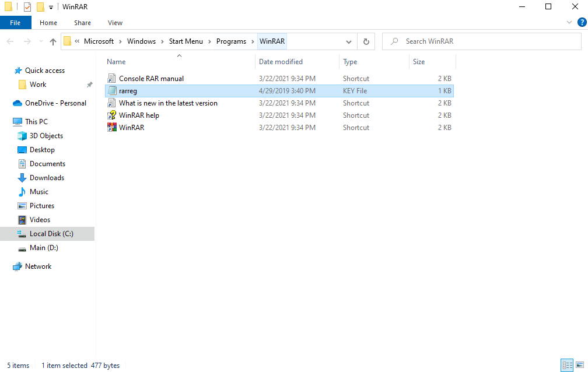Click the Console RAR manual file icon

tap(111, 78)
